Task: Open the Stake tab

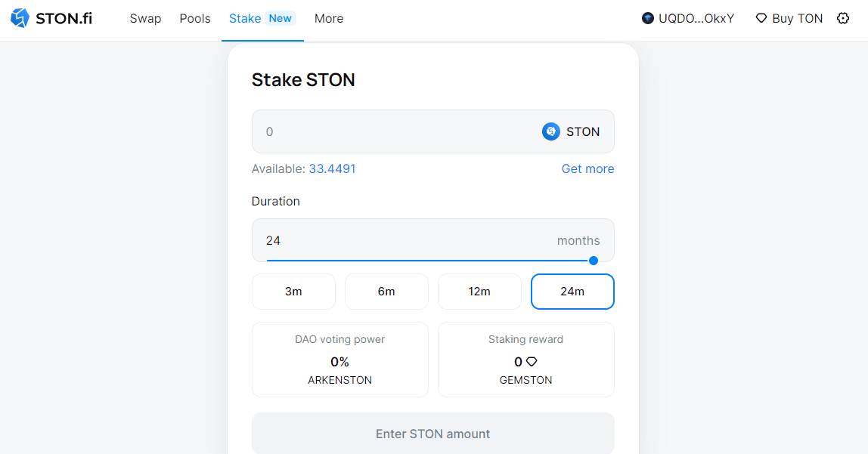Action: pyautogui.click(x=246, y=18)
